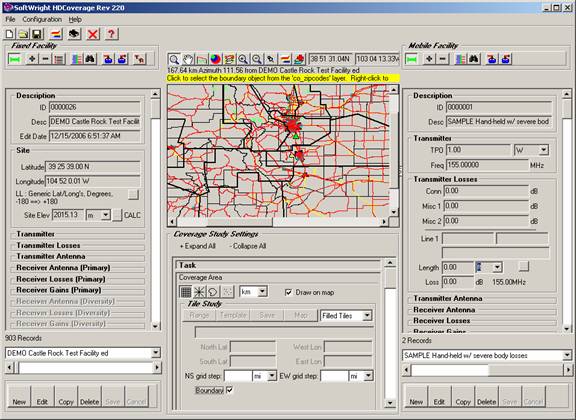Click binoculars find icon in Mobile Facility toolbar
The width and height of the screenshot is (576, 420).
[x=474, y=59]
